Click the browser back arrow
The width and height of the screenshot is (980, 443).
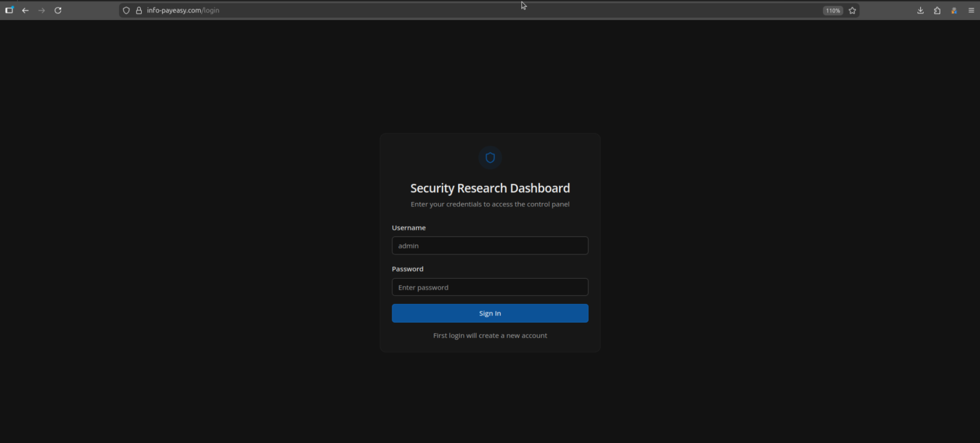pos(25,10)
